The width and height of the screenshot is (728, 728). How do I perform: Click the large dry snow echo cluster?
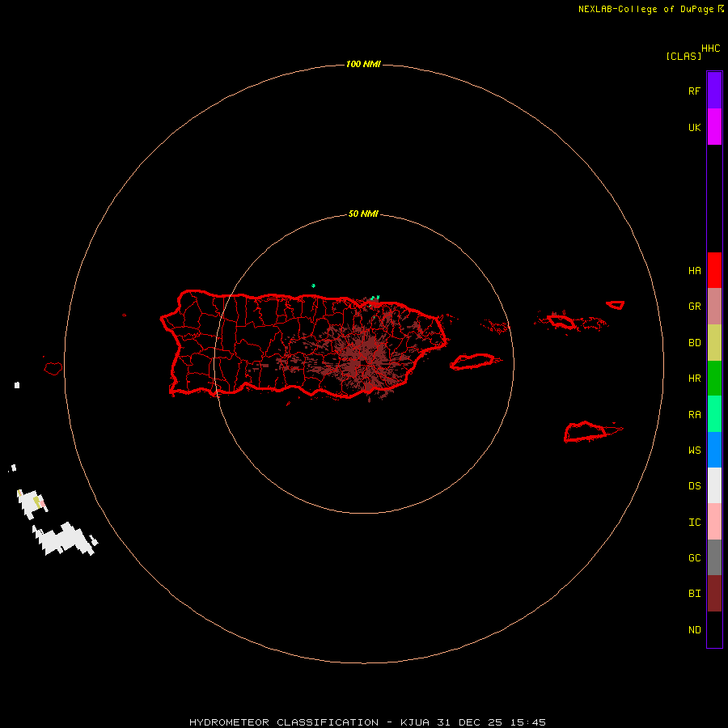tap(65, 539)
